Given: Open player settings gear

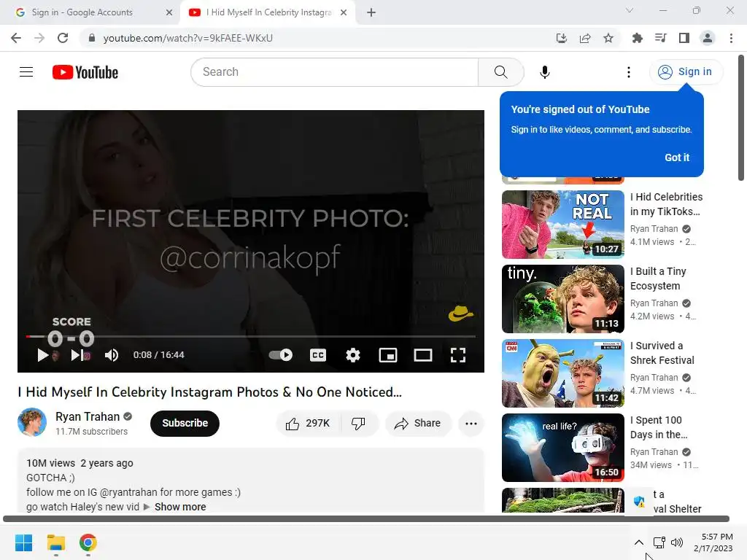Looking at the screenshot, I should click(x=353, y=355).
